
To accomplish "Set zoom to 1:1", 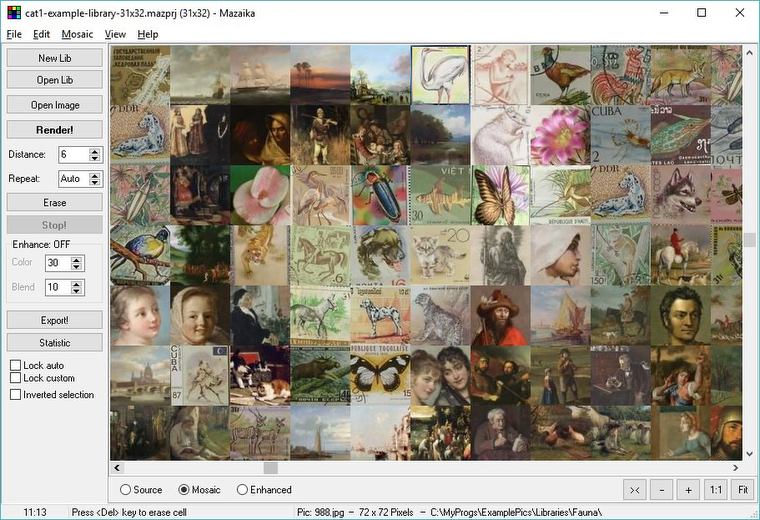I will tap(715, 490).
